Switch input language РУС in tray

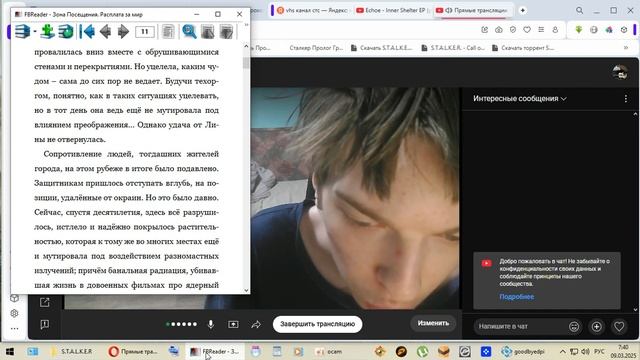(x=599, y=351)
